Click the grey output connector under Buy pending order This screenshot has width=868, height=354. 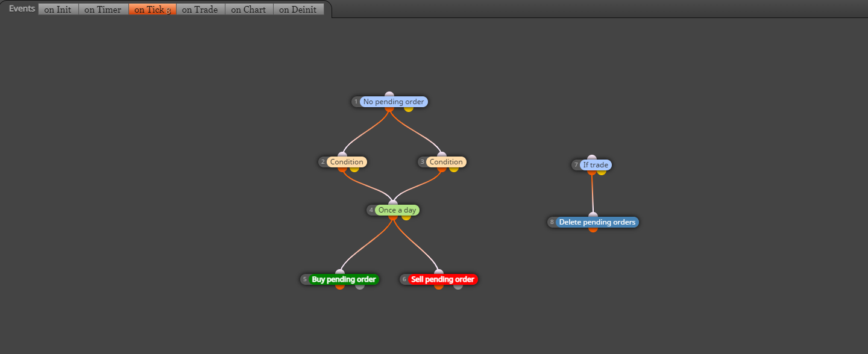pos(360,286)
